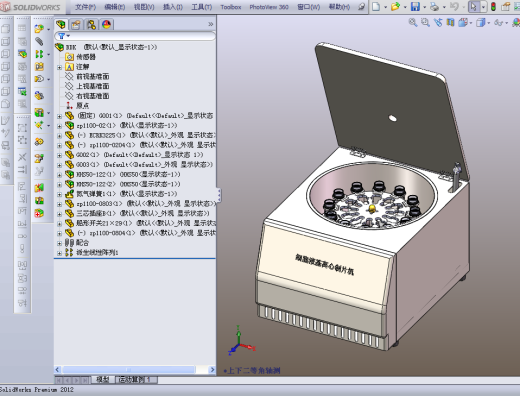This screenshot has height=396, width=520.
Task: Open the FeatureManager design tree tab
Action: (61, 24)
